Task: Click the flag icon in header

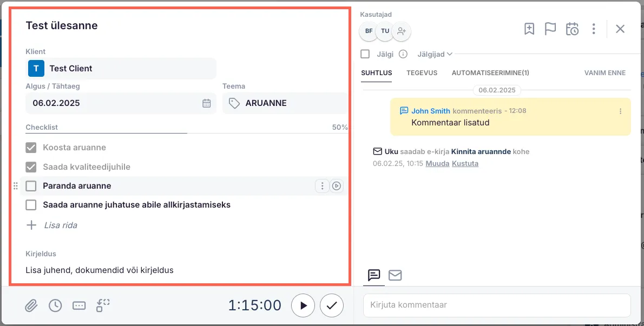Action: click(550, 29)
